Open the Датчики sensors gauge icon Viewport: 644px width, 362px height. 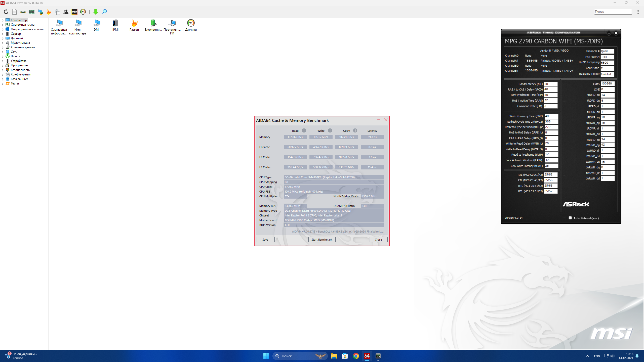191,23
